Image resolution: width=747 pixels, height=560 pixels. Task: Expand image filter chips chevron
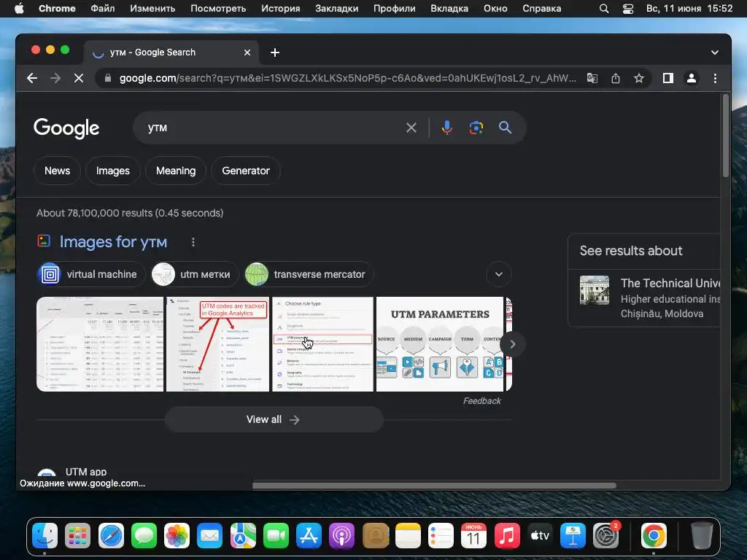499,274
